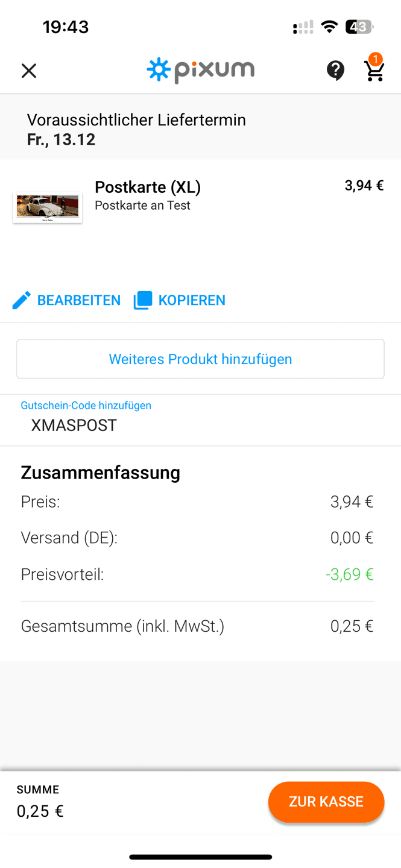Tap the shopping cart icon
The image size is (401, 868).
374,70
